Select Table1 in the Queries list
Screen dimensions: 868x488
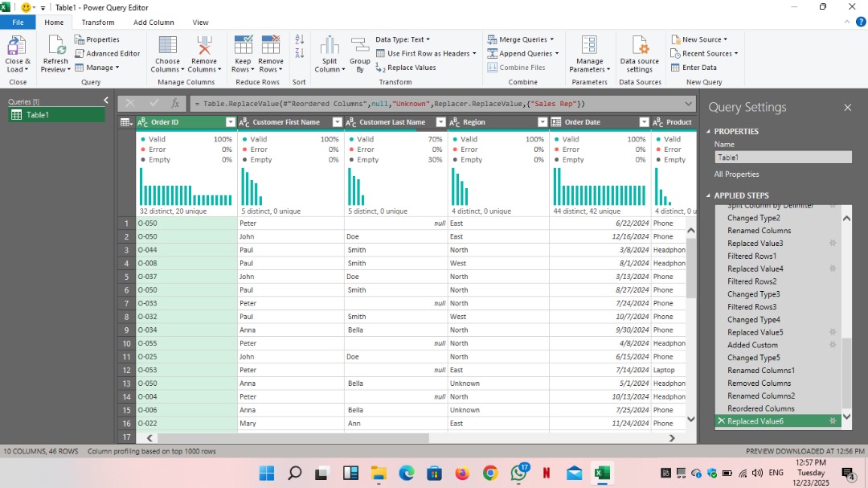[56, 115]
